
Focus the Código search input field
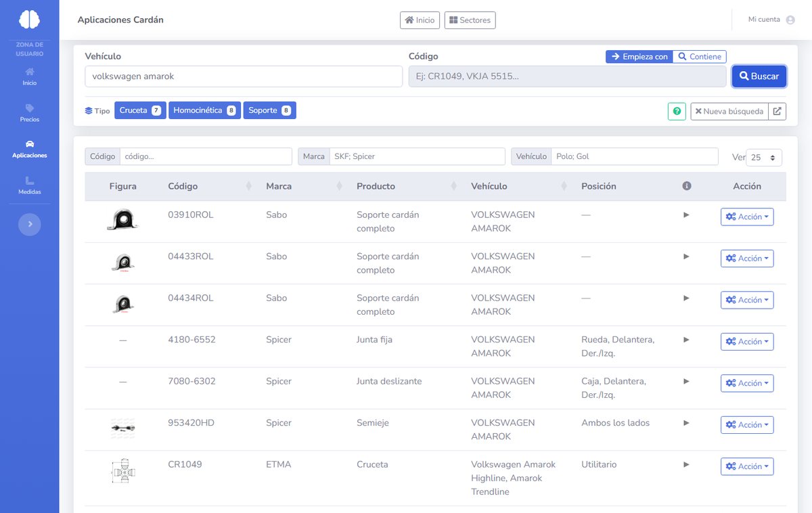click(567, 76)
